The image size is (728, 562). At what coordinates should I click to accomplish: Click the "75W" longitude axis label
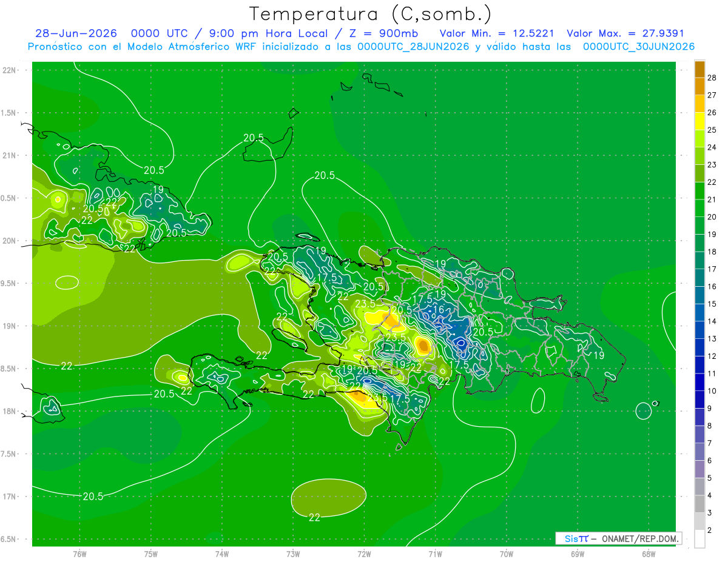coord(151,554)
